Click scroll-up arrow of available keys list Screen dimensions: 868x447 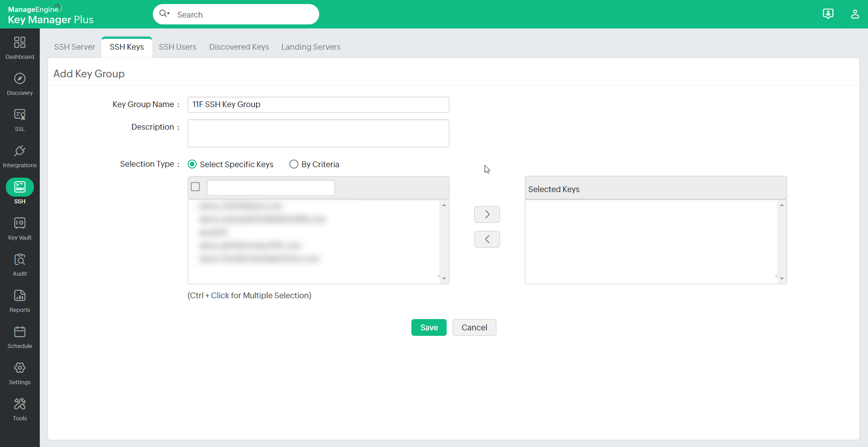click(444, 205)
